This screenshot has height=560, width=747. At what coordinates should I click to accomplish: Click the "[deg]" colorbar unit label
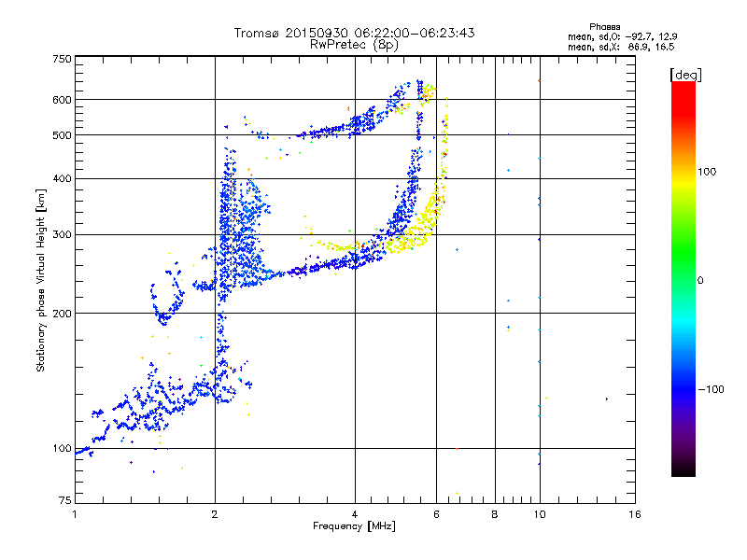coord(685,75)
